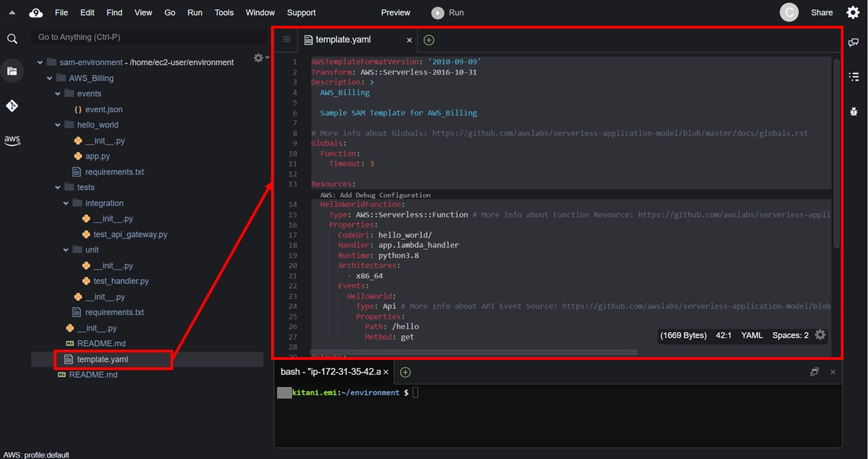Collapse the tests folder
868x459 pixels.
pyautogui.click(x=58, y=187)
